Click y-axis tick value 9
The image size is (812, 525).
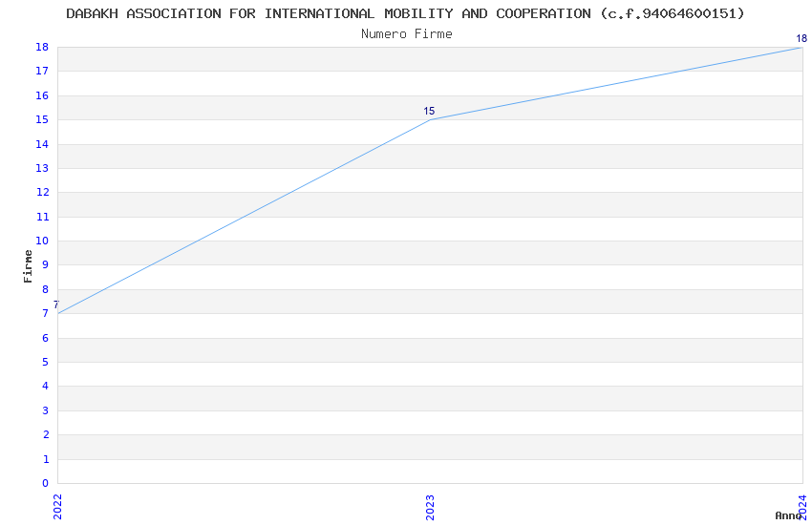[x=46, y=264]
